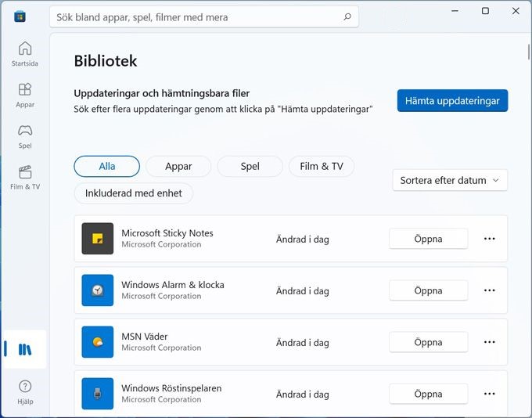This screenshot has height=418, width=532.
Task: Click Öppna for Windows Röstinspelaren
Action: [x=428, y=394]
